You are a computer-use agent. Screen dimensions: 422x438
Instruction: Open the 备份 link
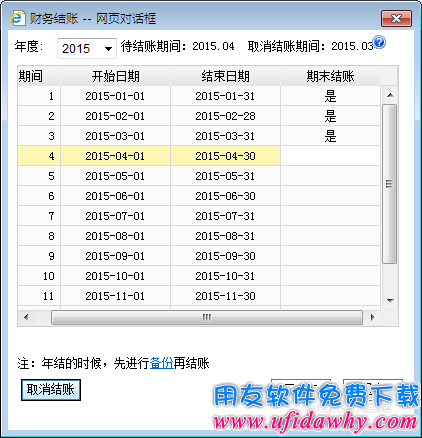tap(162, 363)
